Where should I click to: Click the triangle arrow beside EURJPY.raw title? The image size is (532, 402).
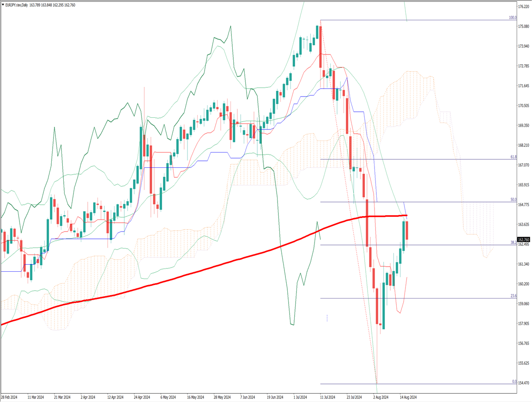[4, 5]
